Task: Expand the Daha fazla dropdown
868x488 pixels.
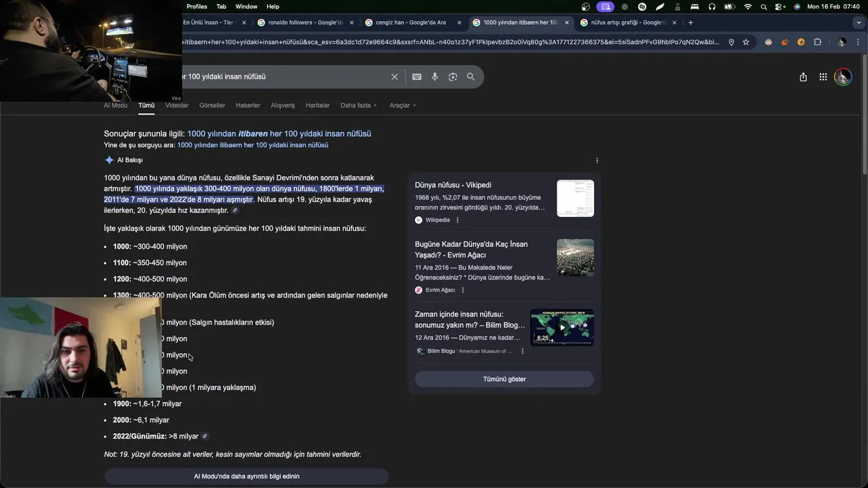Action: 359,105
